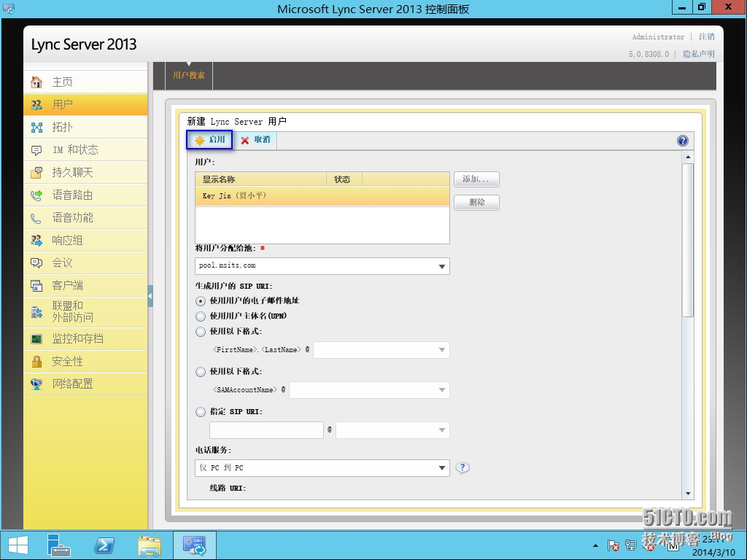Click the 启用 enable button

[209, 140]
